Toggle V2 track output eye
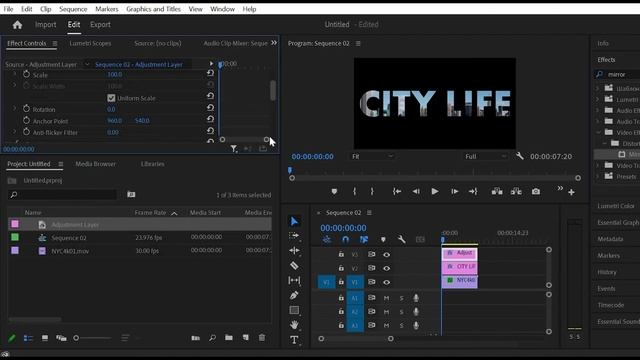The height and width of the screenshot is (360, 640). coord(386,268)
